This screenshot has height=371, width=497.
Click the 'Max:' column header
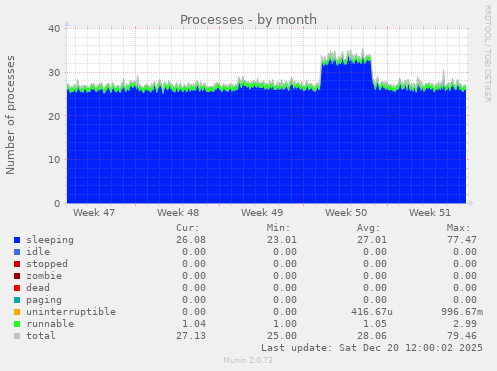pyautogui.click(x=458, y=228)
